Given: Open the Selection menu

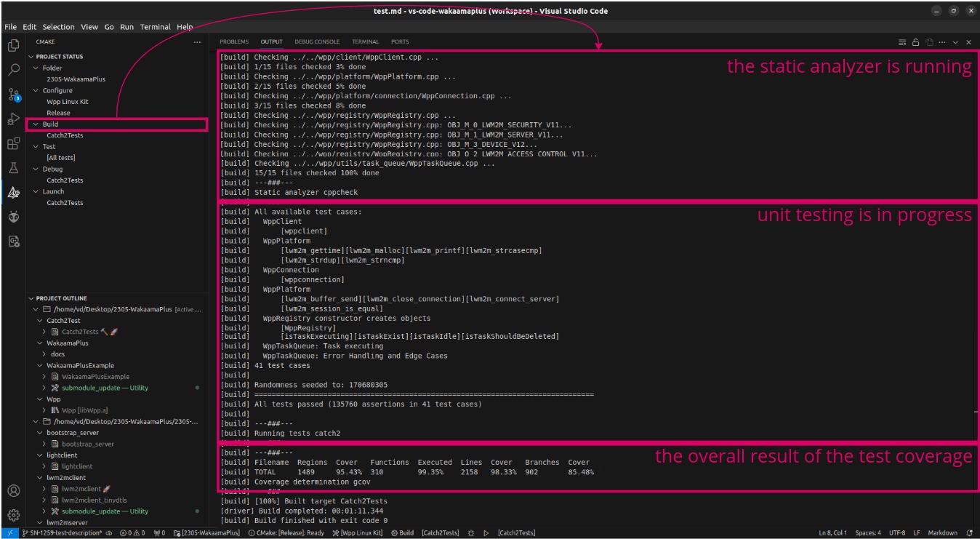Looking at the screenshot, I should (x=58, y=27).
